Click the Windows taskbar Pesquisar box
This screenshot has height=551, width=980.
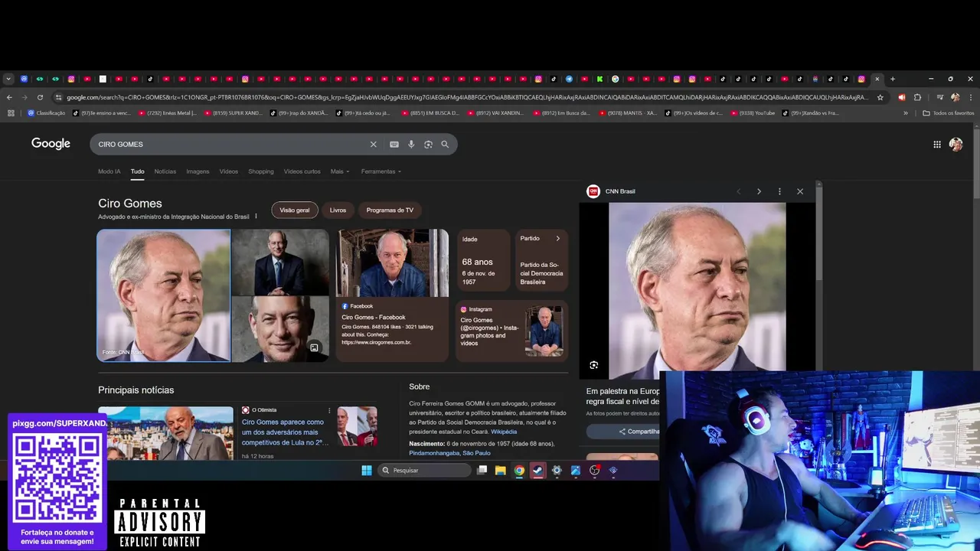(x=424, y=471)
